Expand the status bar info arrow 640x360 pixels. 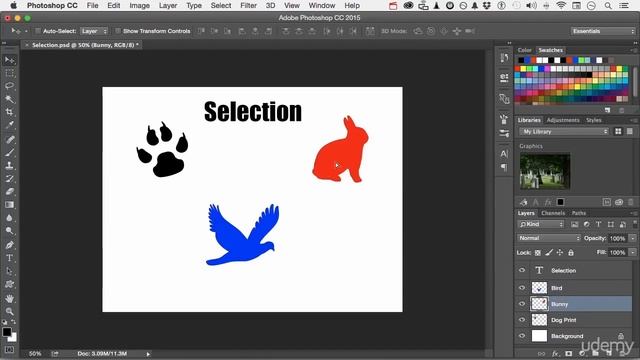point(148,354)
